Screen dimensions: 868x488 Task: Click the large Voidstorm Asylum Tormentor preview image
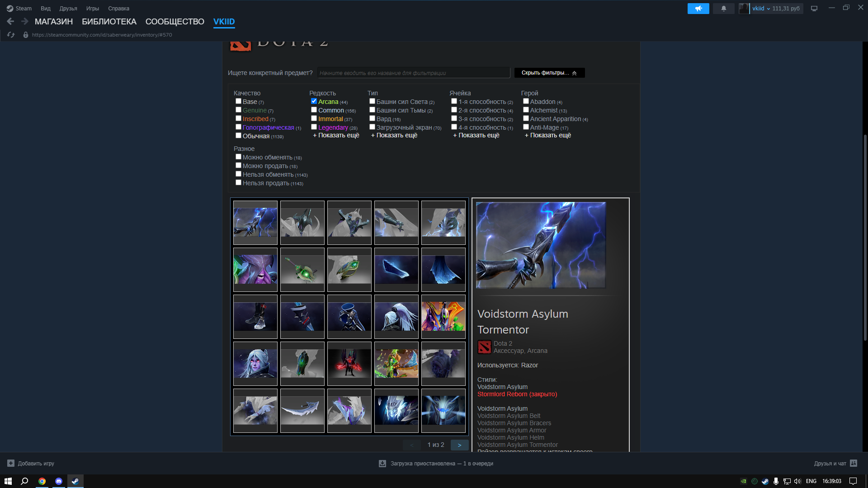[x=541, y=245]
